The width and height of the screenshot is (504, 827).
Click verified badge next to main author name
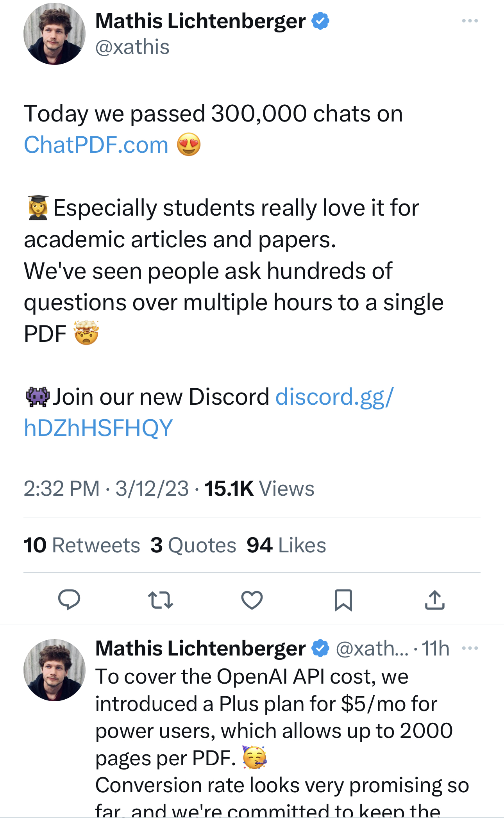pos(320,21)
